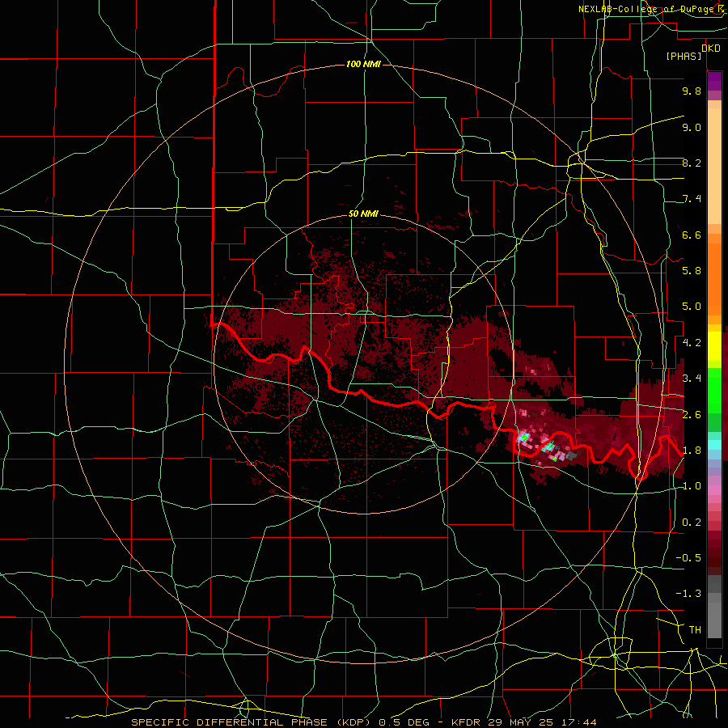Click the Specific Differential Phase caption at bottom
This screenshot has height=728, width=728.
pos(363,722)
